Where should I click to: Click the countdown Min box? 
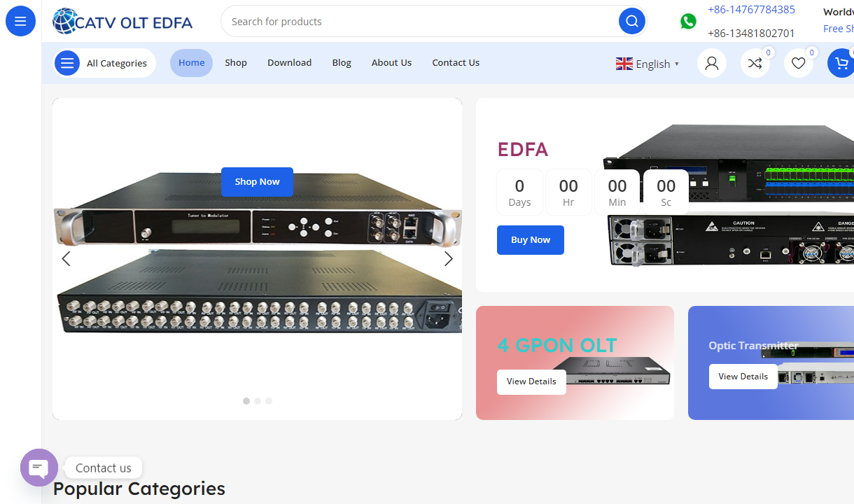(617, 192)
